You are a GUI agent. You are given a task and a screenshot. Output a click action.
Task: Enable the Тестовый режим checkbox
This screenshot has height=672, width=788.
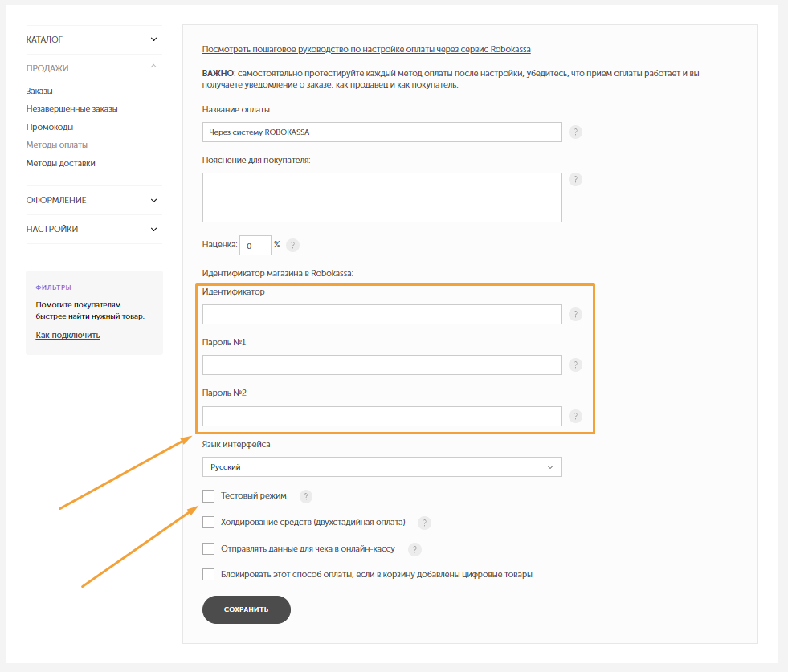[x=209, y=496]
